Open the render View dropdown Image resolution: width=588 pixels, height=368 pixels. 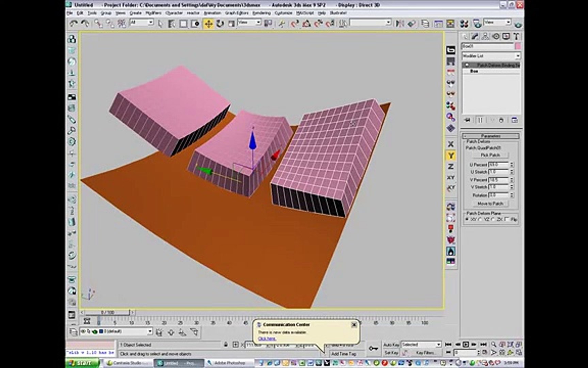point(497,22)
